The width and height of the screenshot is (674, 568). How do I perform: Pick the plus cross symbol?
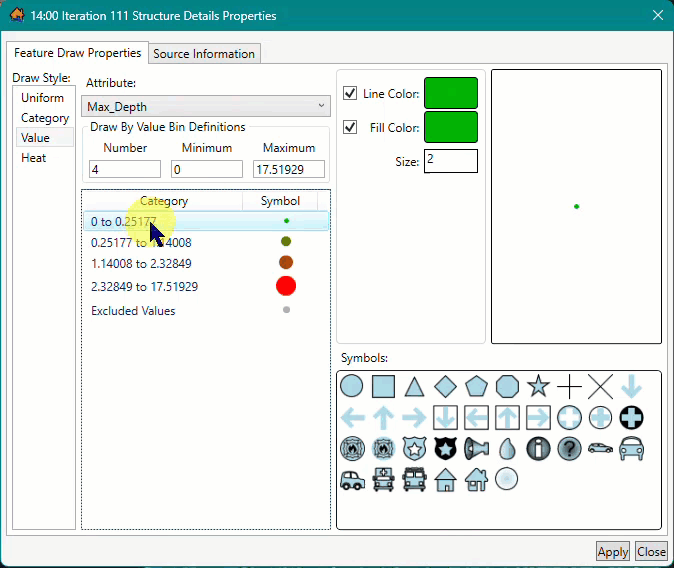[x=569, y=387]
